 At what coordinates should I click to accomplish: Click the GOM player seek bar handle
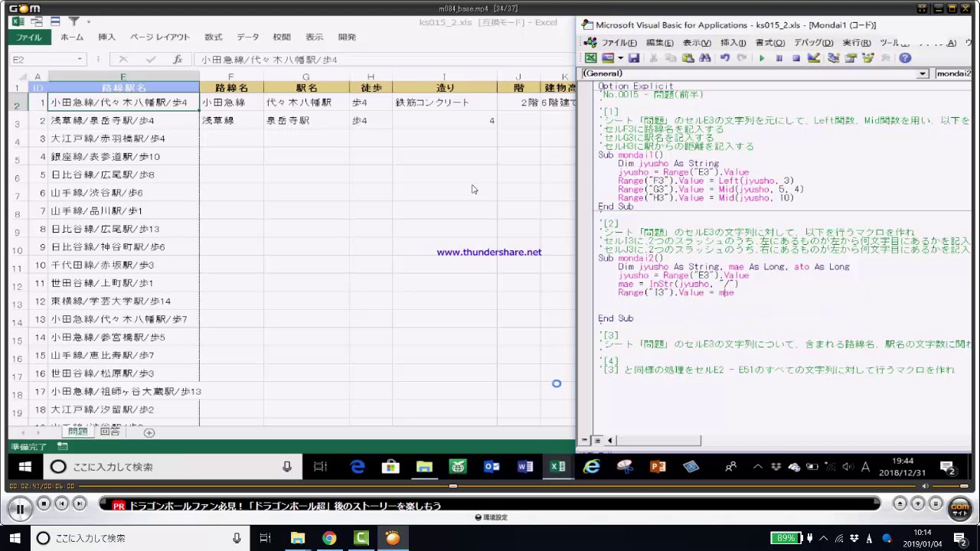(453, 486)
